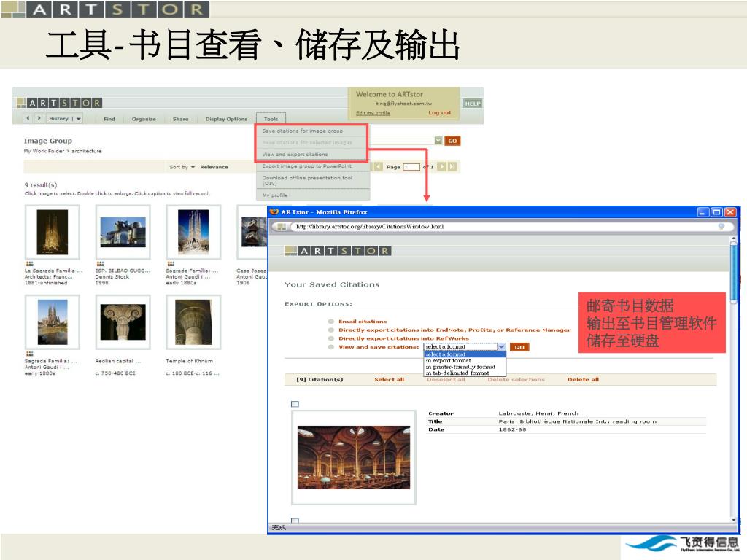Open the Share menu
Screen dimensions: 747x560
click(x=181, y=119)
